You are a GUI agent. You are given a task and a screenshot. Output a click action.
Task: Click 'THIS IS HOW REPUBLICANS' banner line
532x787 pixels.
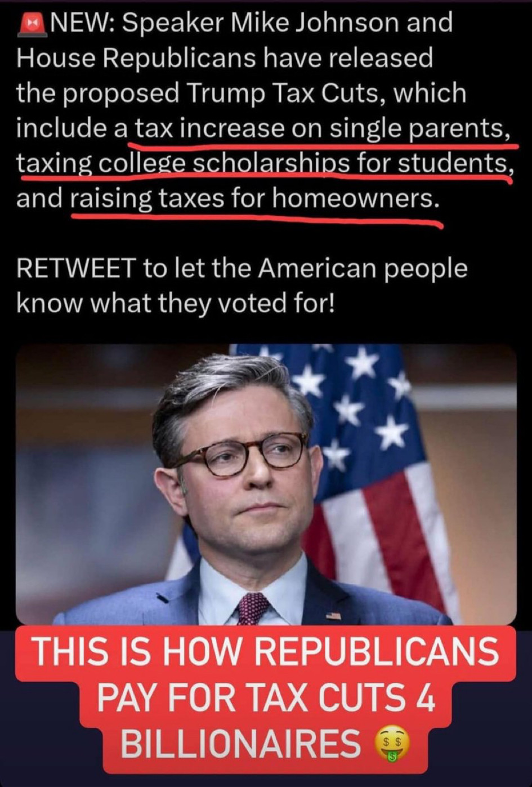pos(265,652)
